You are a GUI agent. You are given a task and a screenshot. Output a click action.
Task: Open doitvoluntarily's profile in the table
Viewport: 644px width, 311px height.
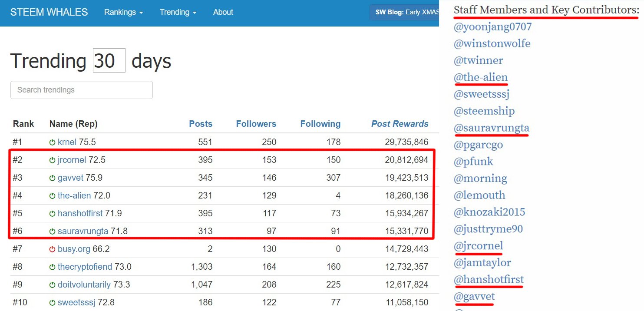pyautogui.click(x=84, y=285)
